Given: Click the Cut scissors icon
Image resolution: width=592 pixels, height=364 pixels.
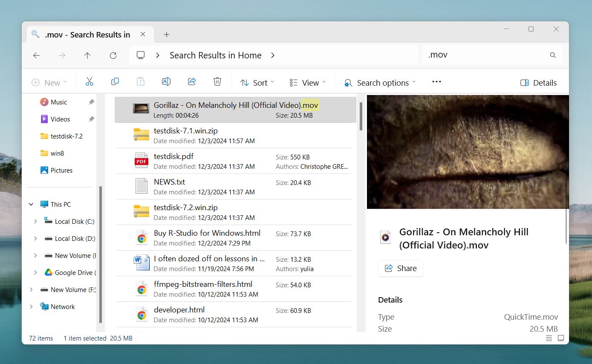Looking at the screenshot, I should click(x=89, y=82).
